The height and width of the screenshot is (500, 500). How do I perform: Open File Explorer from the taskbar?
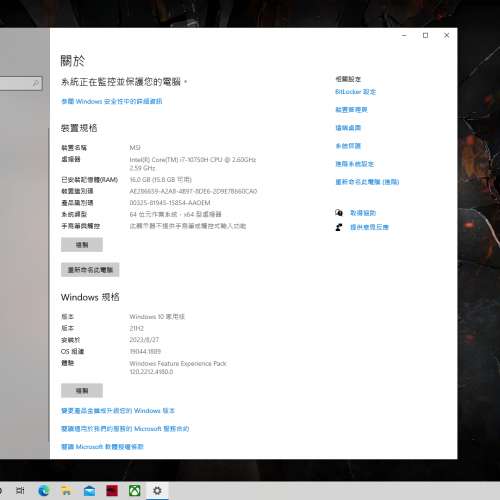tap(66, 491)
